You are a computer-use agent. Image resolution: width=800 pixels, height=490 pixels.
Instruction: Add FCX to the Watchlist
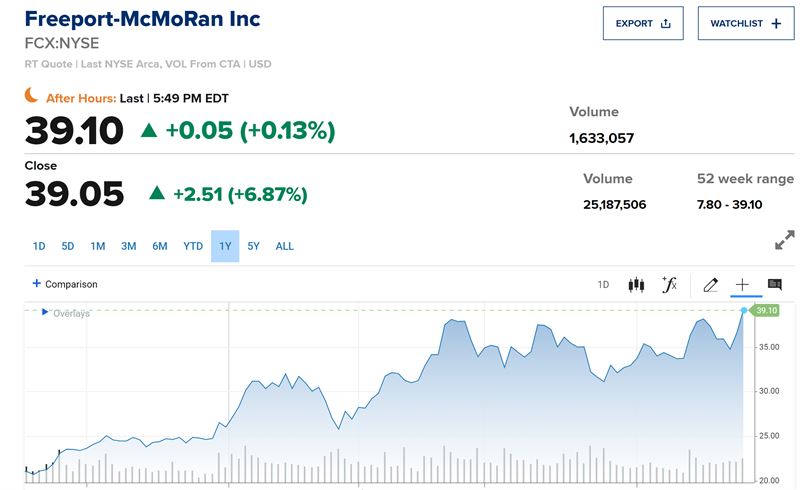[x=745, y=23]
